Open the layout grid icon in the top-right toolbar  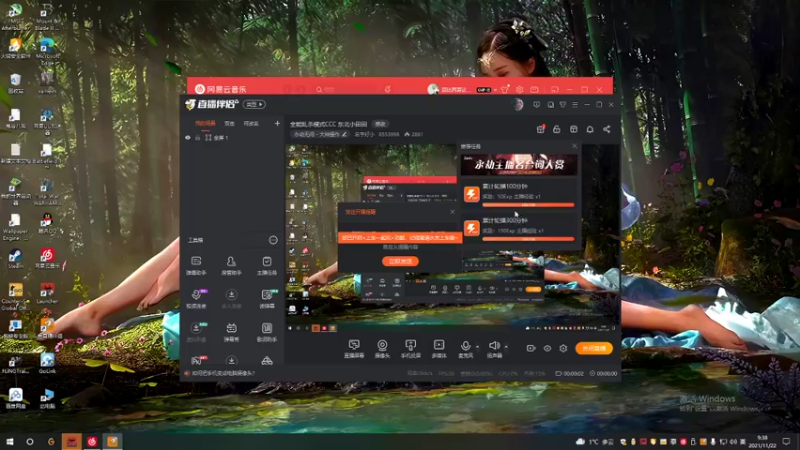(x=573, y=129)
